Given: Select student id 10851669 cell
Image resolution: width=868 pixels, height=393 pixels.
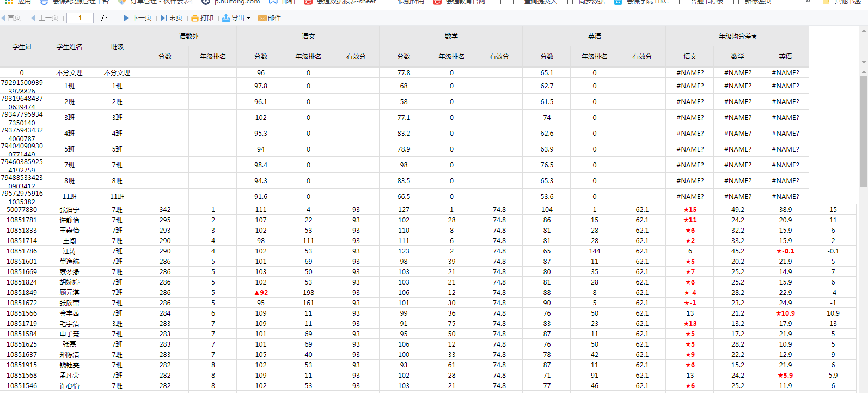Looking at the screenshot, I should [x=22, y=272].
